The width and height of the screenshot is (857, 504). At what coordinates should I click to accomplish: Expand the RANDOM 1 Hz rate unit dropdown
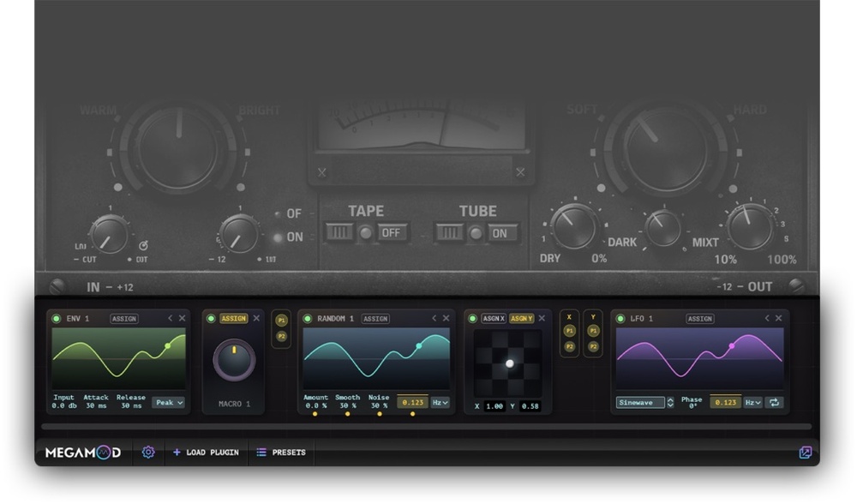(440, 402)
